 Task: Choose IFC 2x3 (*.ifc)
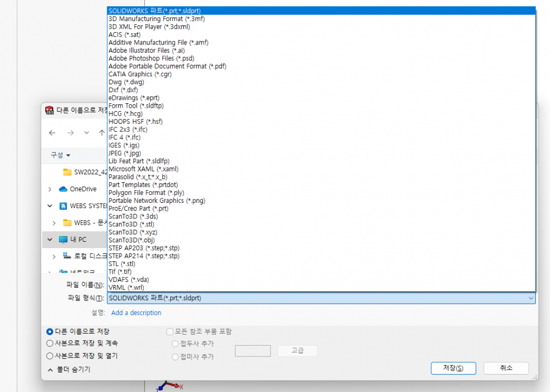coord(321,130)
